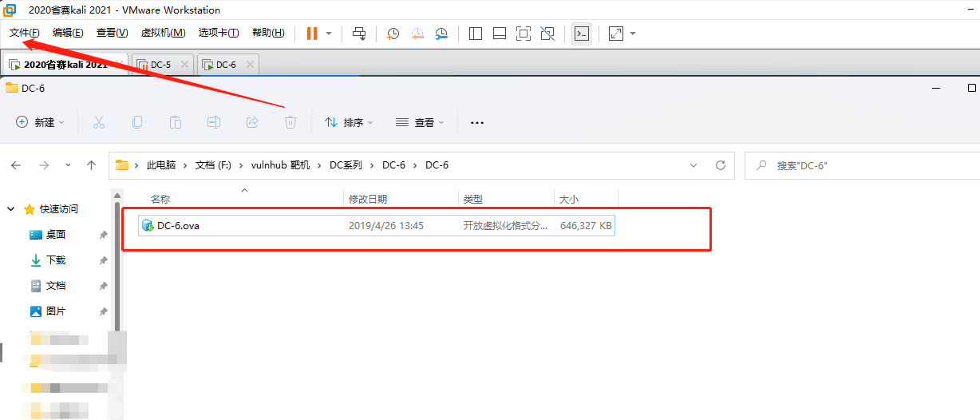Viewport: 980px width, 420px height.
Task: Click the 2019/4/26 13:45 date cell
Action: point(386,226)
